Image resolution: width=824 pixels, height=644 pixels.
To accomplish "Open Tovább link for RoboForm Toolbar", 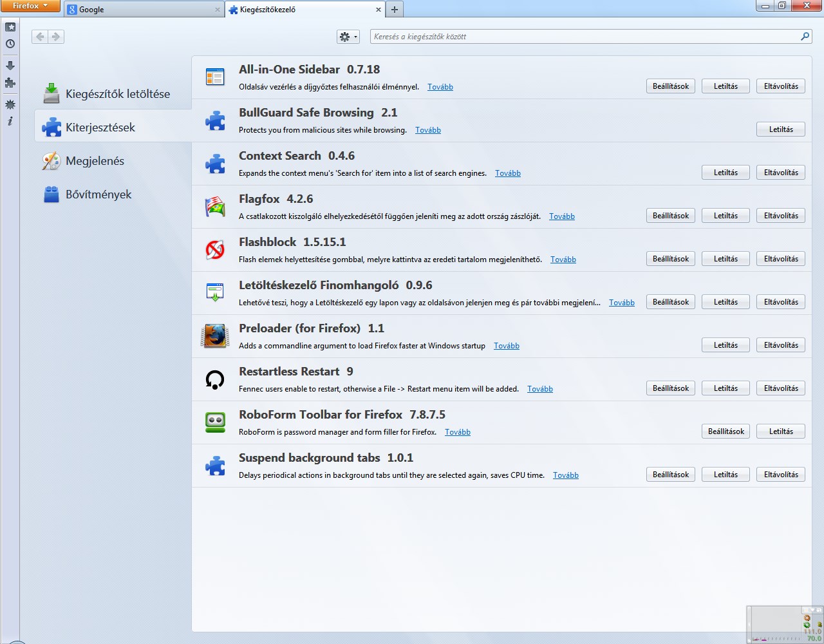I will click(458, 432).
